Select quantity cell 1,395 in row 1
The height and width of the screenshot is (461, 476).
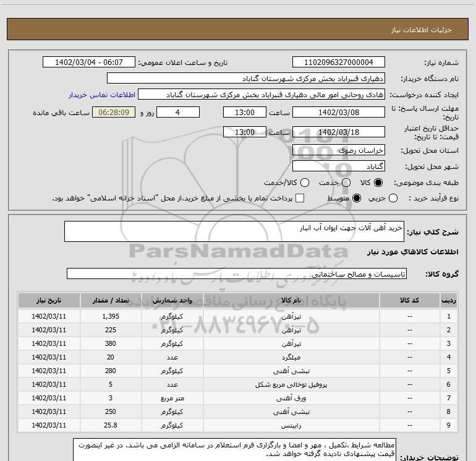click(x=111, y=316)
